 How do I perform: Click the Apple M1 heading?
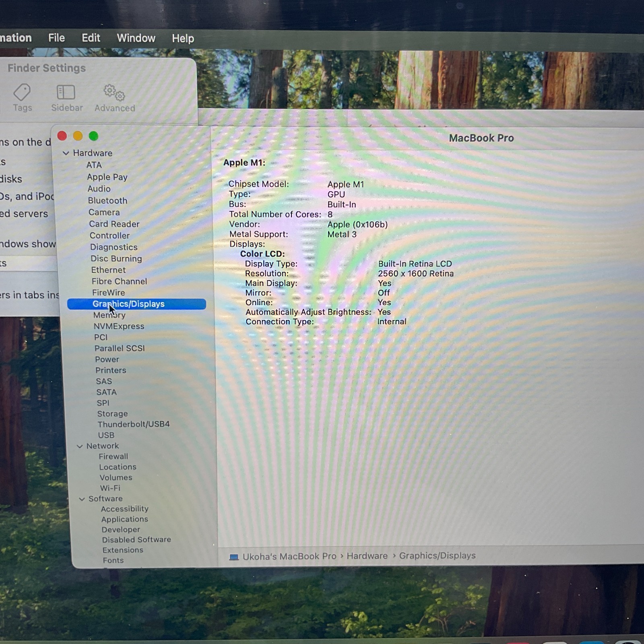click(244, 163)
